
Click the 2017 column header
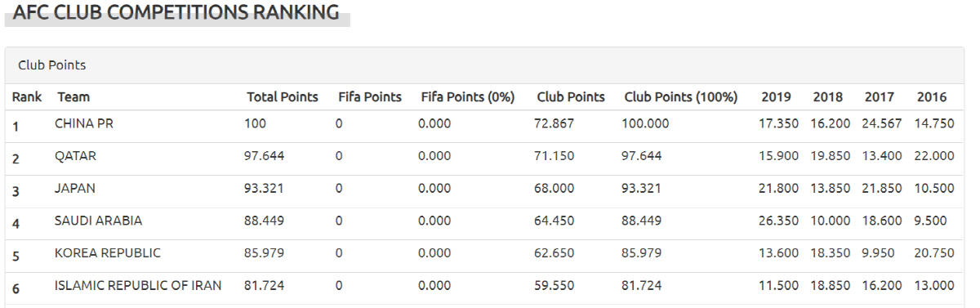click(x=880, y=97)
